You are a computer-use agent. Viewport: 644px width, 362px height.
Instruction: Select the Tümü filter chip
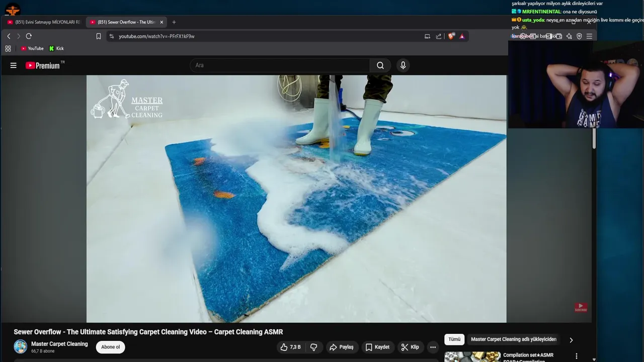[x=454, y=339]
